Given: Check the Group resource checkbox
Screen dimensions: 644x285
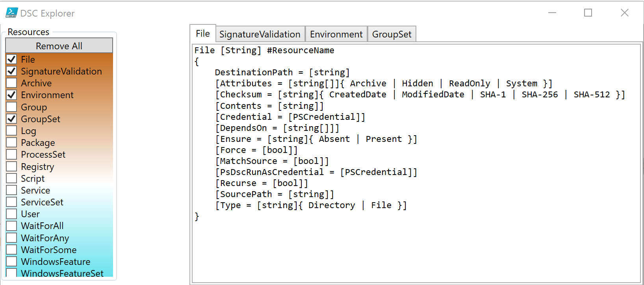Looking at the screenshot, I should [x=11, y=107].
